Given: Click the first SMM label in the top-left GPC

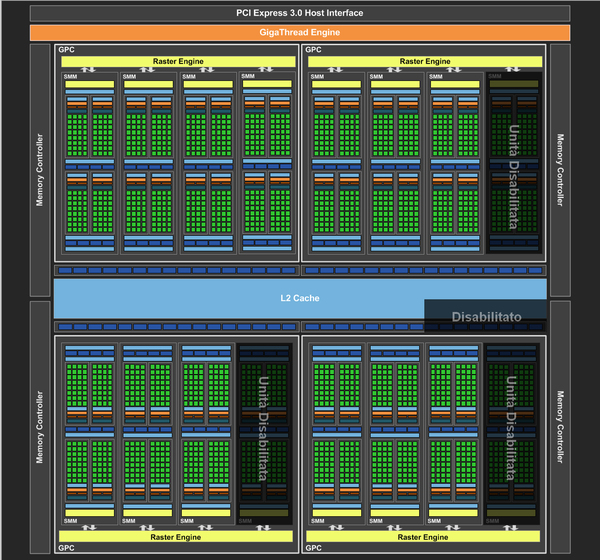Looking at the screenshot, I should point(70,77).
